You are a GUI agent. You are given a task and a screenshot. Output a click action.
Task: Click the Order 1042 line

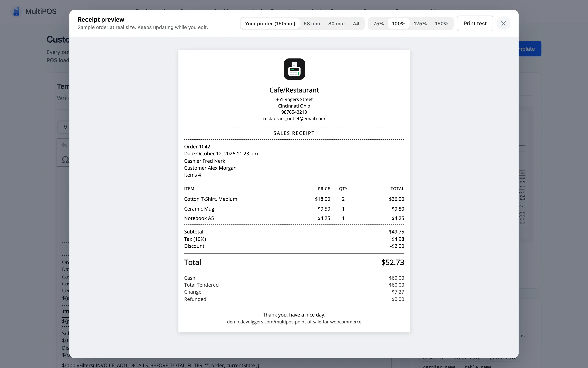tap(197, 147)
